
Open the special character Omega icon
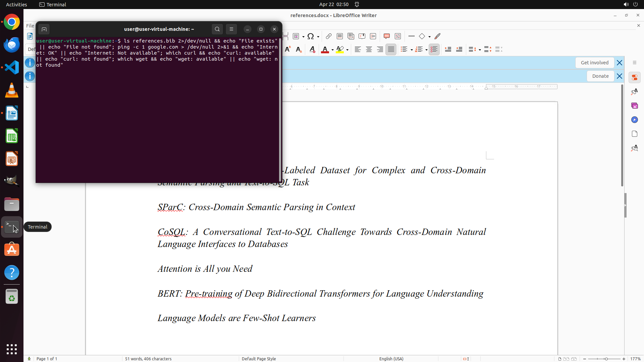(311, 36)
